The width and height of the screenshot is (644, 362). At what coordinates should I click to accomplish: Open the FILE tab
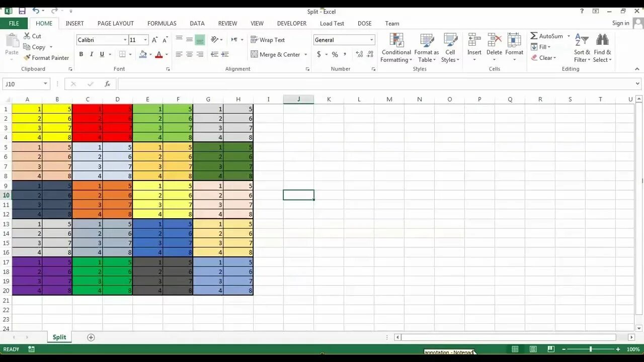(14, 23)
